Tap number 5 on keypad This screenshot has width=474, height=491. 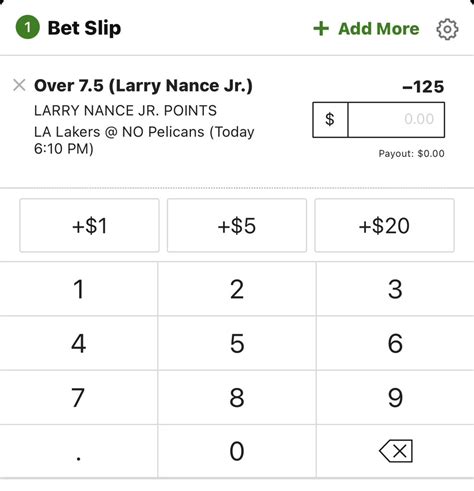[237, 343]
